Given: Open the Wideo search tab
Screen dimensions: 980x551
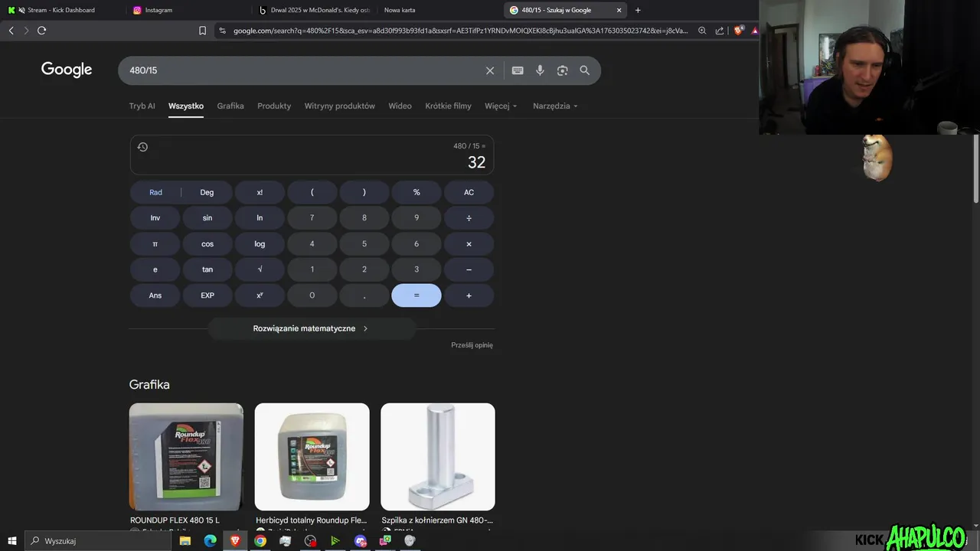Looking at the screenshot, I should (x=400, y=106).
